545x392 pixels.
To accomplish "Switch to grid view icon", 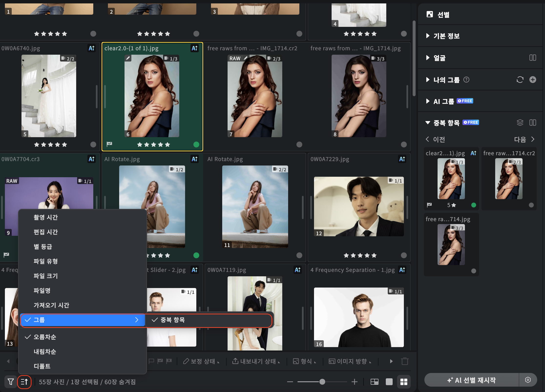I will [404, 382].
